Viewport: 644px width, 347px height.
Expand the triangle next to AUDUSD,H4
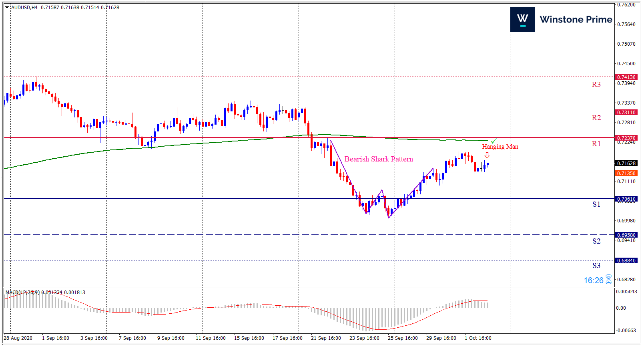pyautogui.click(x=7, y=7)
